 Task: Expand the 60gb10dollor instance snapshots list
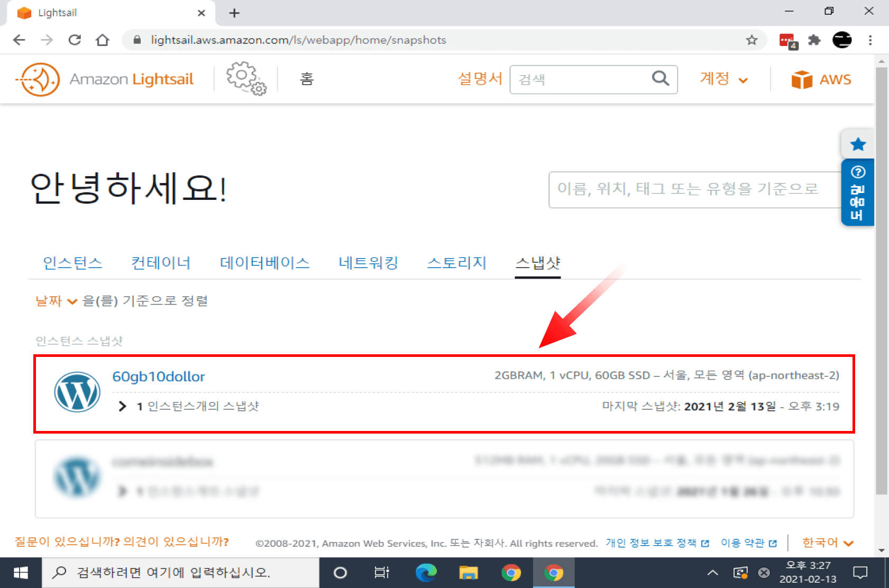click(123, 406)
